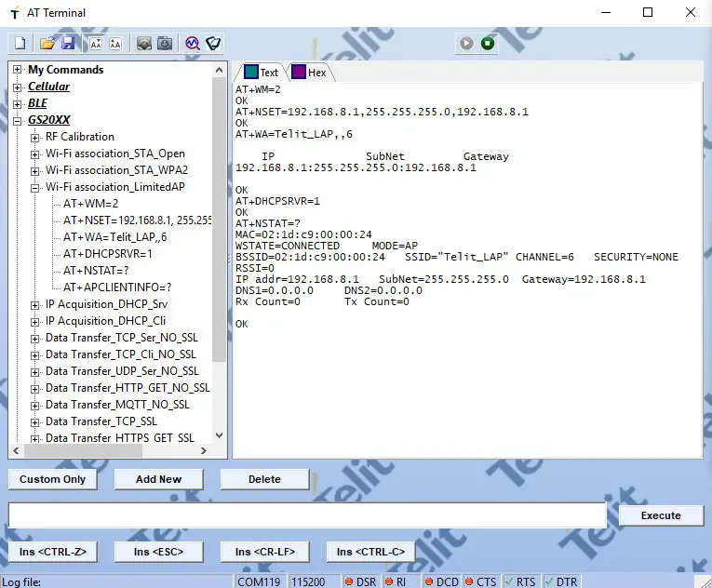Select the AT+NSET=192.168.8.1 command in tree

point(137,220)
